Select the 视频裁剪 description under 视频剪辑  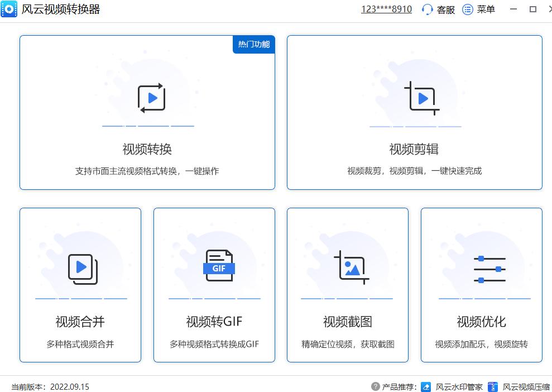[415, 171]
